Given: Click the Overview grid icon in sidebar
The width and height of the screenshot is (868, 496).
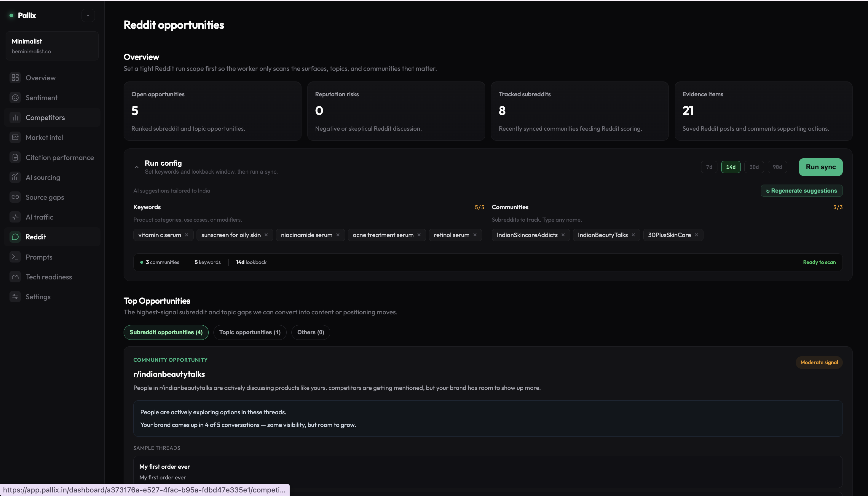Looking at the screenshot, I should [x=15, y=78].
